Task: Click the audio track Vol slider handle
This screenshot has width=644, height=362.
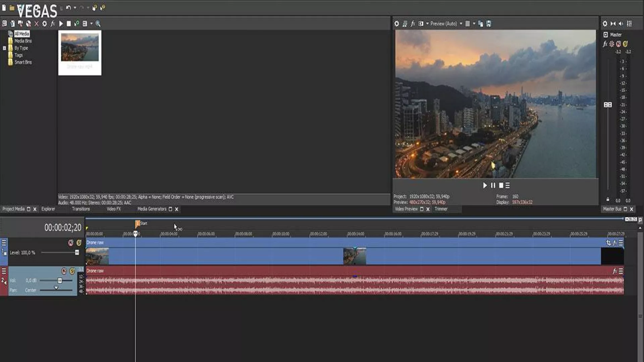Action: coord(60,281)
